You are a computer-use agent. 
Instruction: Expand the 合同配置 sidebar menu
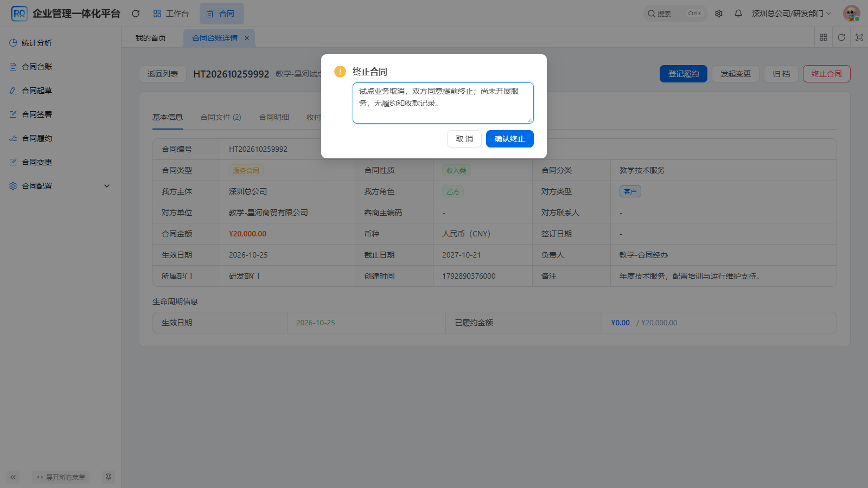click(60, 186)
